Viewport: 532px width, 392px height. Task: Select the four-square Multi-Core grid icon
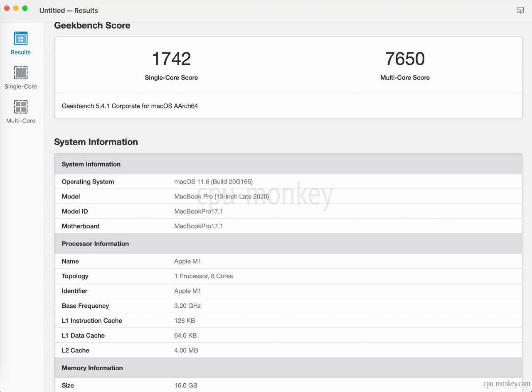20,105
